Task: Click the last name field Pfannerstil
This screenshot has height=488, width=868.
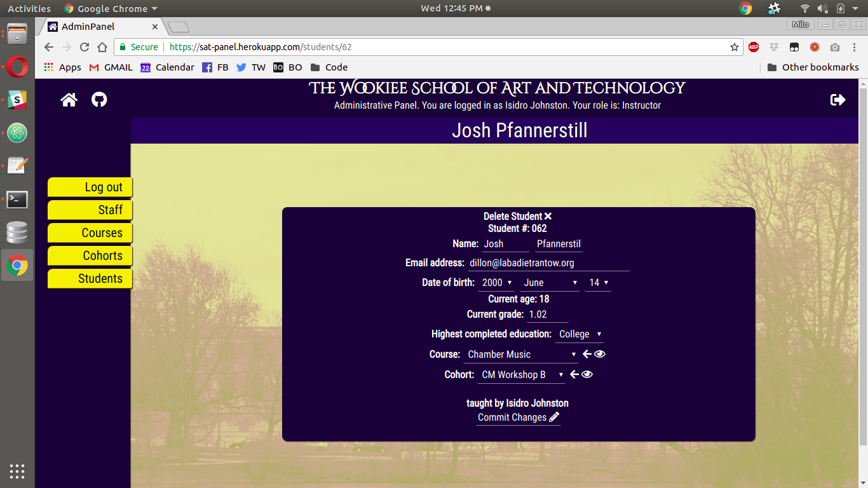Action: (x=559, y=244)
